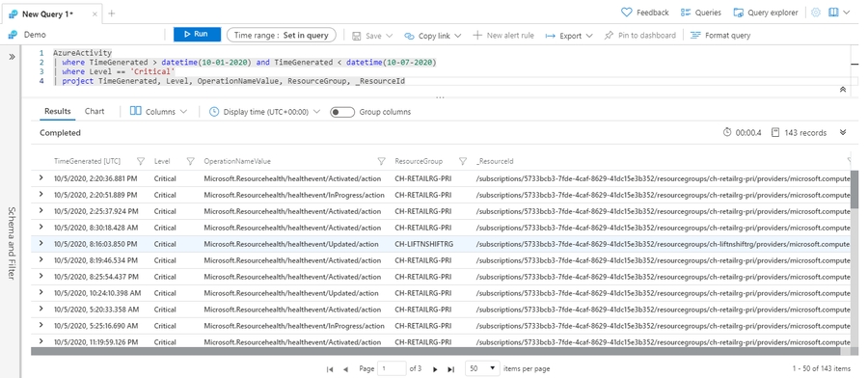
Task: Expand row at 11:19:59.126 PM
Action: click(x=41, y=341)
